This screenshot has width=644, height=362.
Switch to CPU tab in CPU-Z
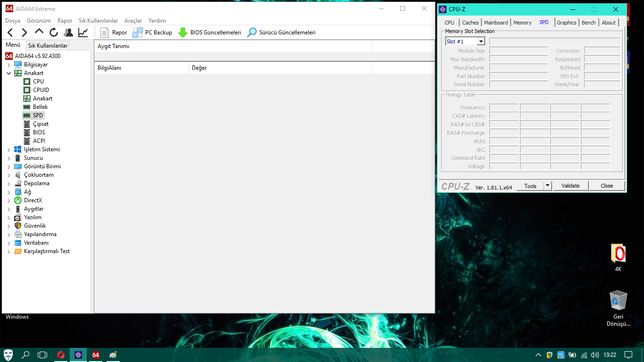tap(450, 23)
